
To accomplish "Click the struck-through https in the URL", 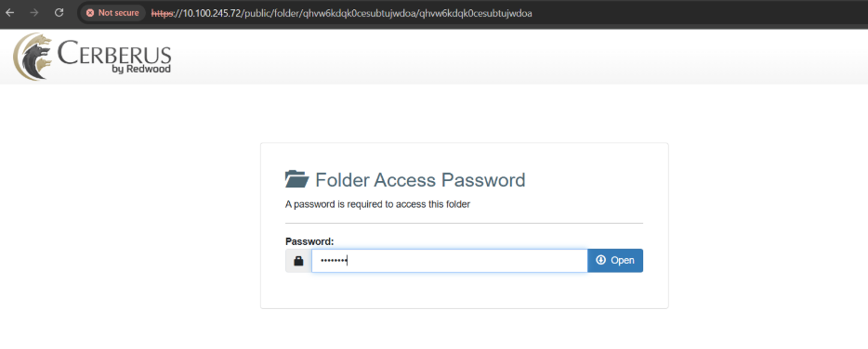I will [162, 13].
